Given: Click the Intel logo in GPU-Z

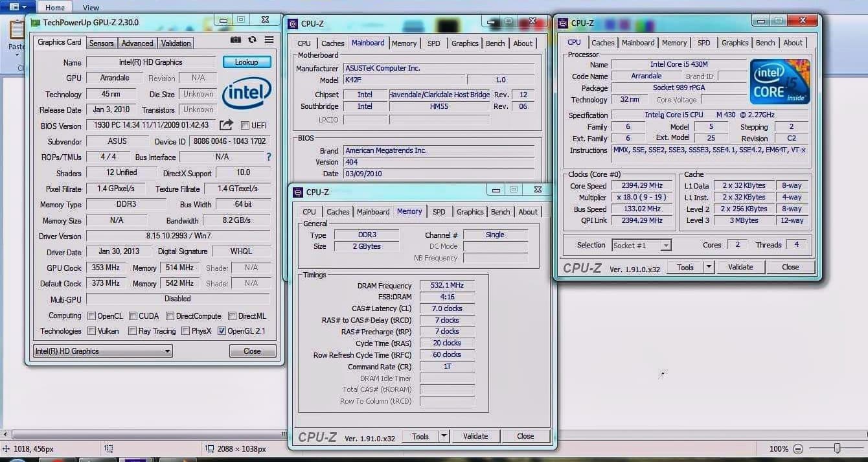Looking at the screenshot, I should tap(246, 94).
